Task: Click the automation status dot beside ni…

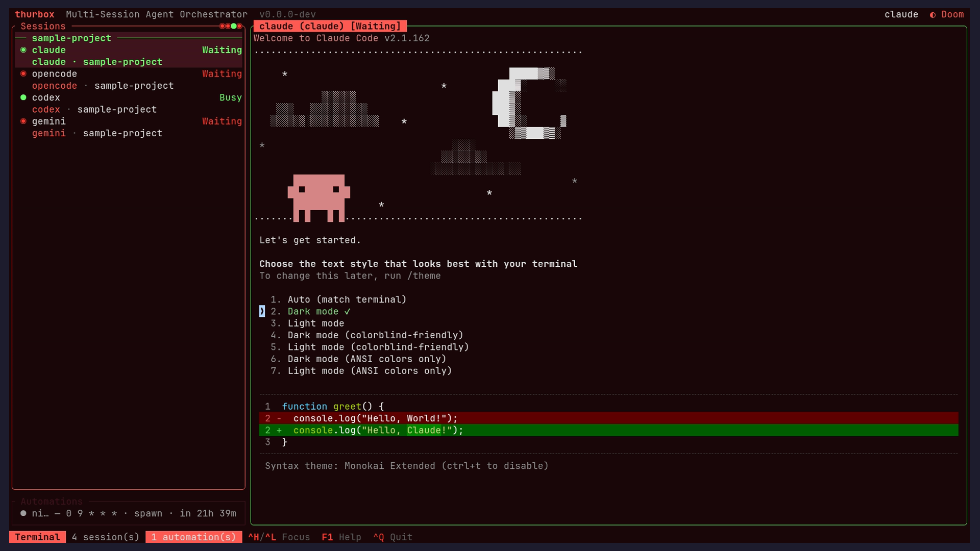Action: 23,513
